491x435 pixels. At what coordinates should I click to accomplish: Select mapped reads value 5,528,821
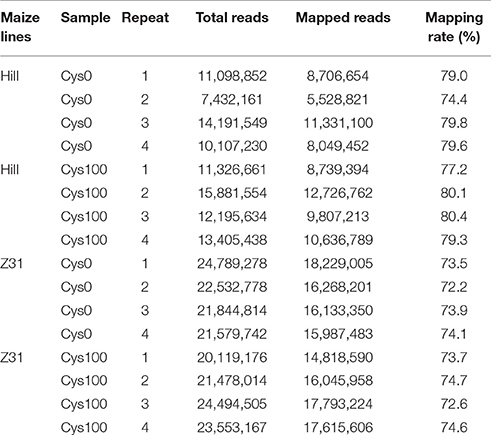click(x=337, y=99)
